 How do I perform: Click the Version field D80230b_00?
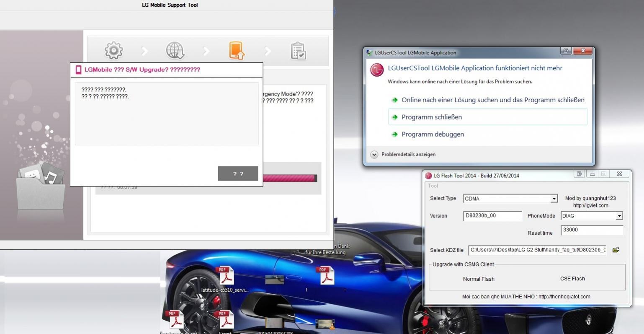pyautogui.click(x=492, y=216)
